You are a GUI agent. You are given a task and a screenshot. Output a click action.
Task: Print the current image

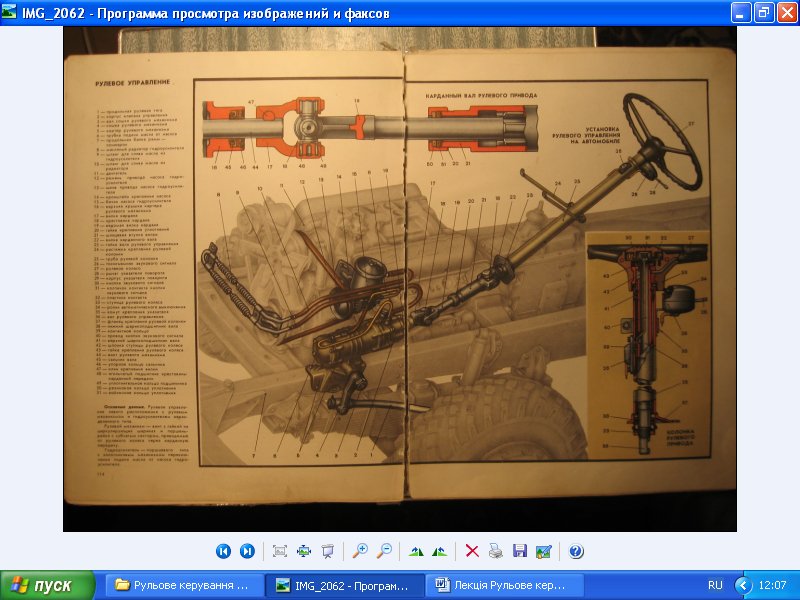tap(496, 551)
